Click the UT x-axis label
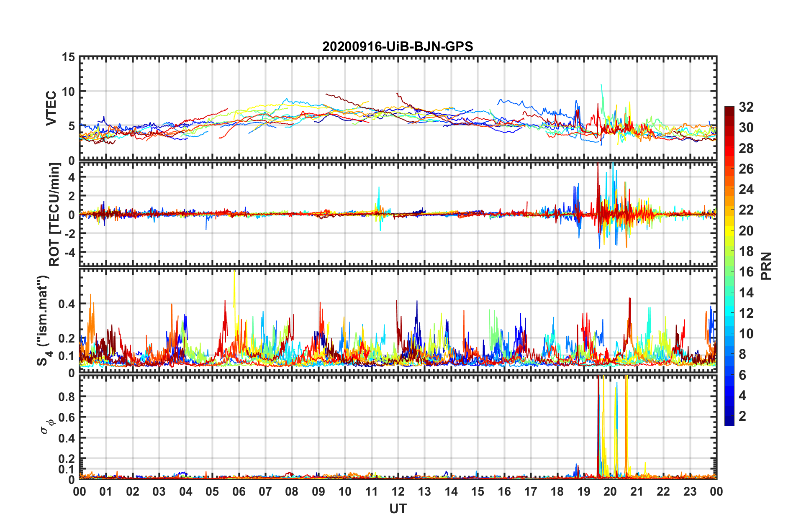796x532 pixels. point(398,509)
